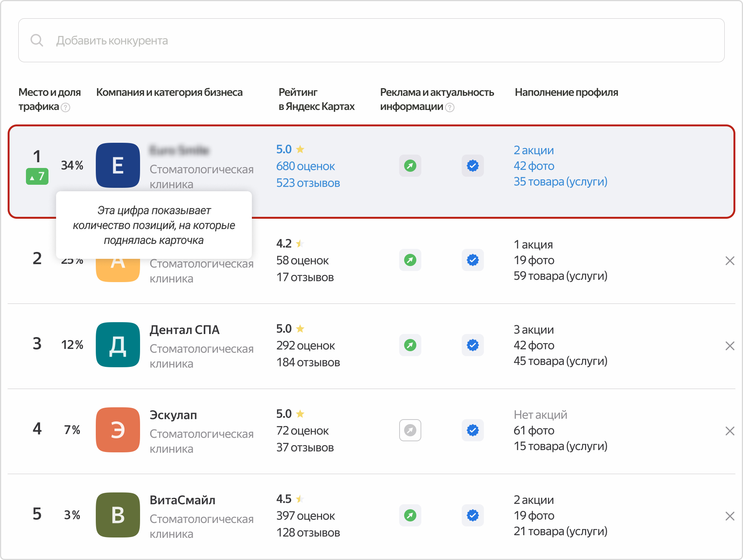Open the 523 отзывов link for Euro Smile

(308, 183)
